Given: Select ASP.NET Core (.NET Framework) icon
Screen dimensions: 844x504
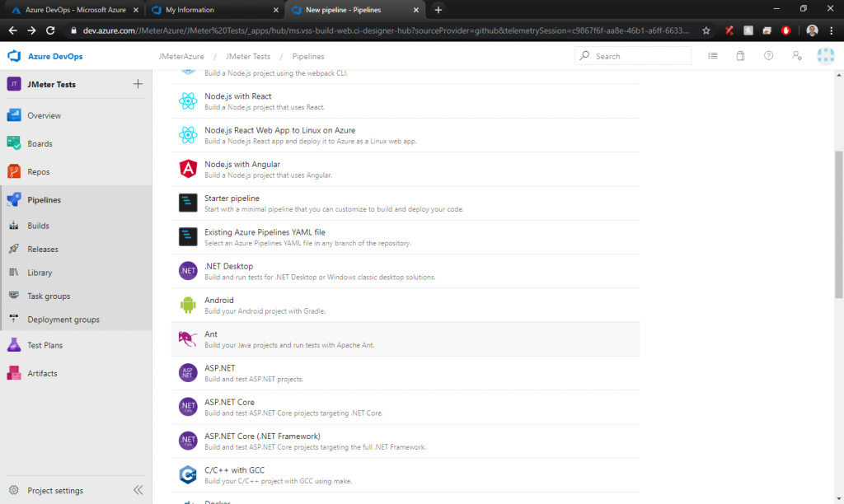Looking at the screenshot, I should pyautogui.click(x=188, y=441).
